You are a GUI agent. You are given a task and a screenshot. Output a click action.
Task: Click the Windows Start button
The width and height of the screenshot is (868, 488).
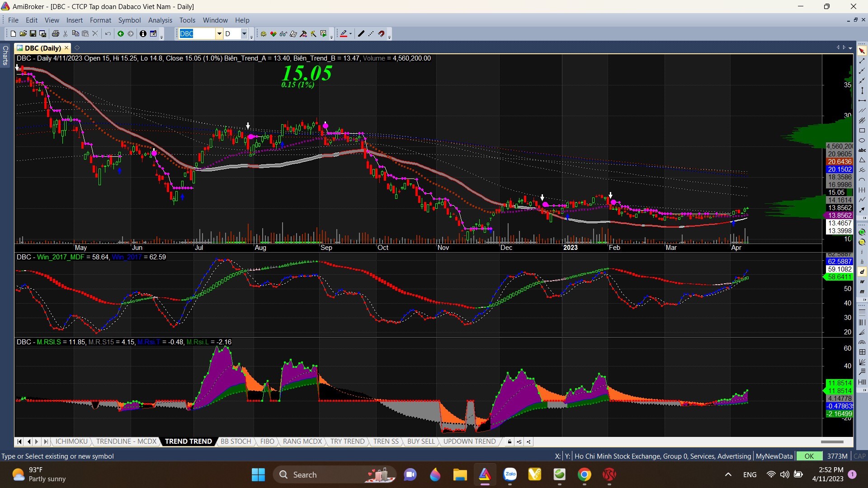tap(258, 474)
